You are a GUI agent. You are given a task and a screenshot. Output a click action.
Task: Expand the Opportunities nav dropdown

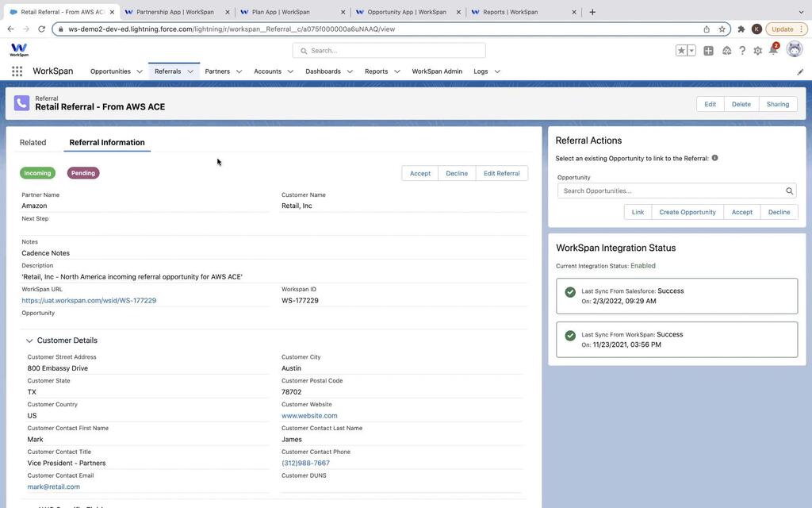click(140, 71)
